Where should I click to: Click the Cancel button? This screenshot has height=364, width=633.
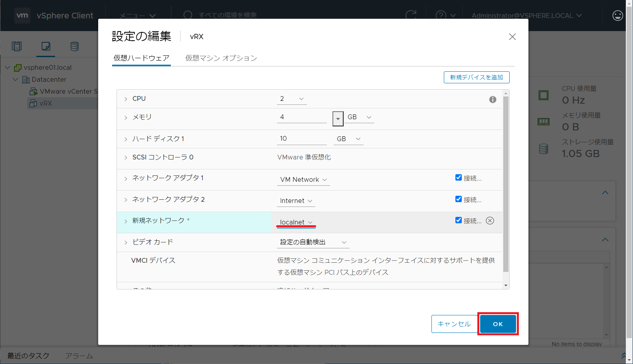[x=454, y=324]
